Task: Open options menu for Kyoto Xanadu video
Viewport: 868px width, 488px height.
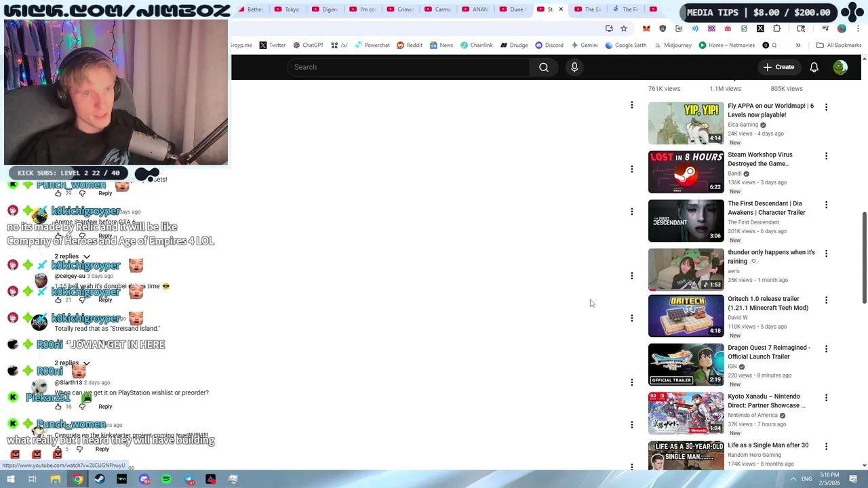Action: (826, 398)
